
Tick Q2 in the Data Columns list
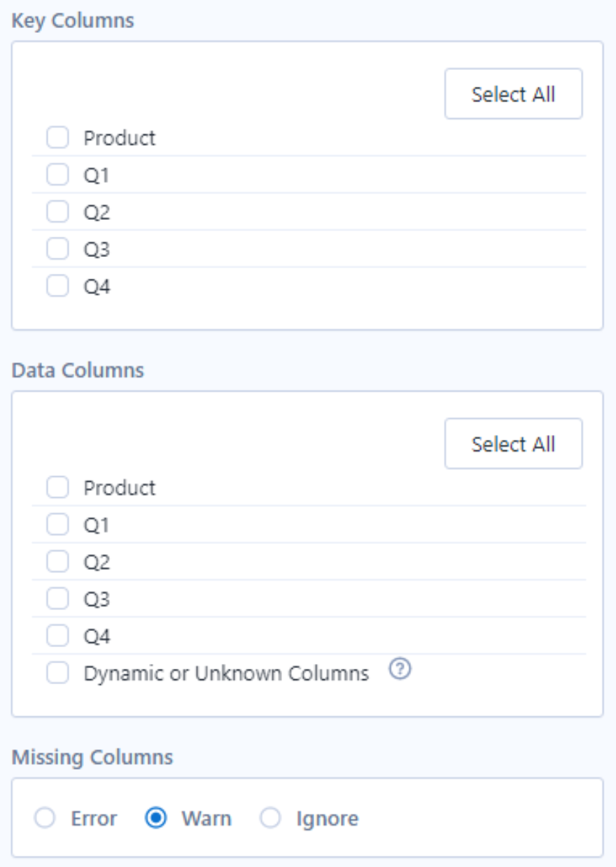coord(57,562)
